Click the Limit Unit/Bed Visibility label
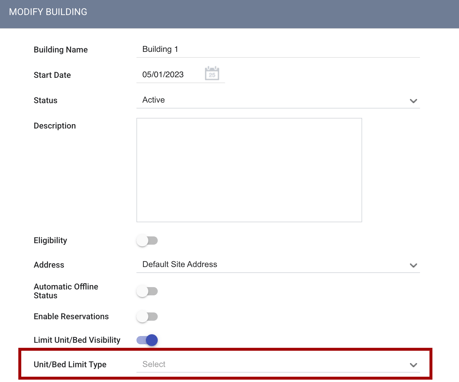The image size is (459, 382). tap(77, 340)
